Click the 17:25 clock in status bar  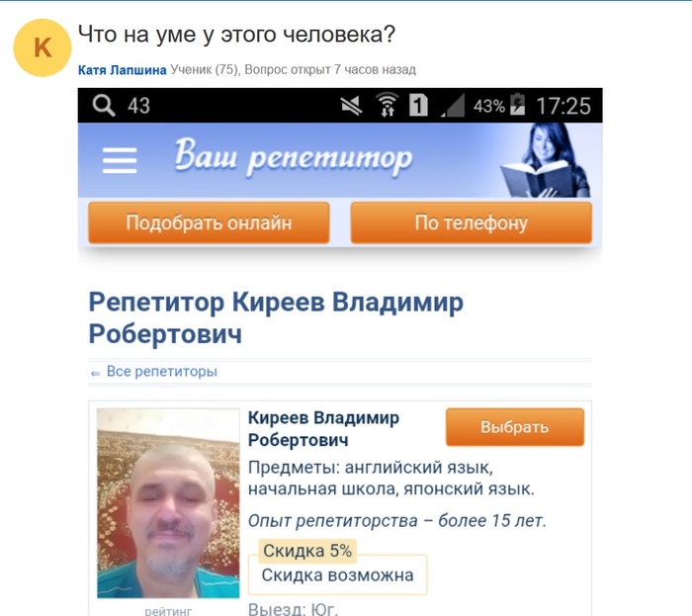pos(563,107)
